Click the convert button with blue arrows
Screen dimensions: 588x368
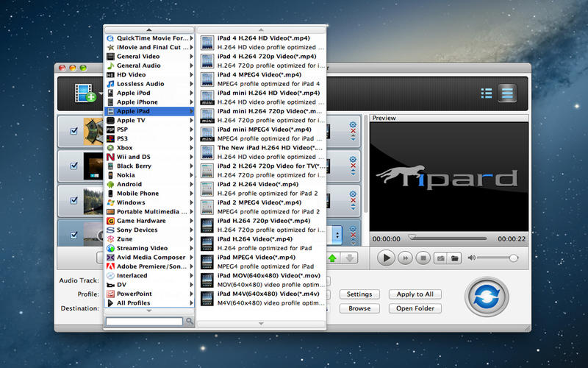click(x=487, y=297)
